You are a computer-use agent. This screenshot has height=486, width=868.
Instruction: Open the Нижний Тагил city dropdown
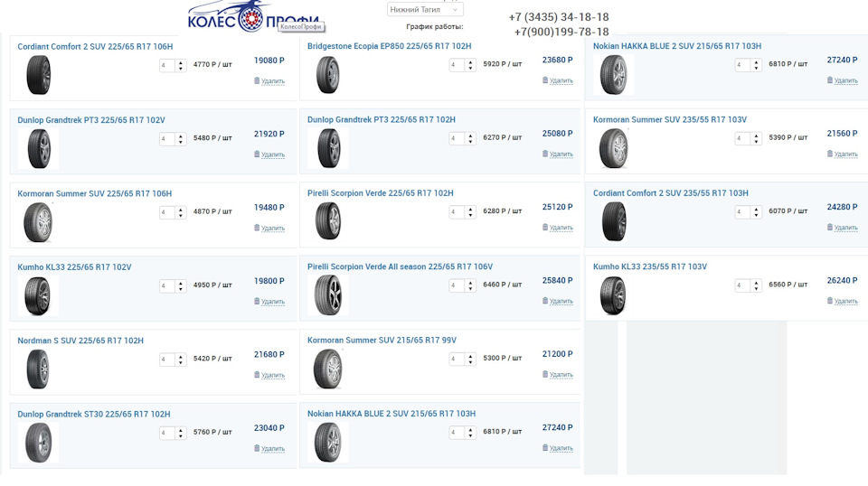point(425,9)
